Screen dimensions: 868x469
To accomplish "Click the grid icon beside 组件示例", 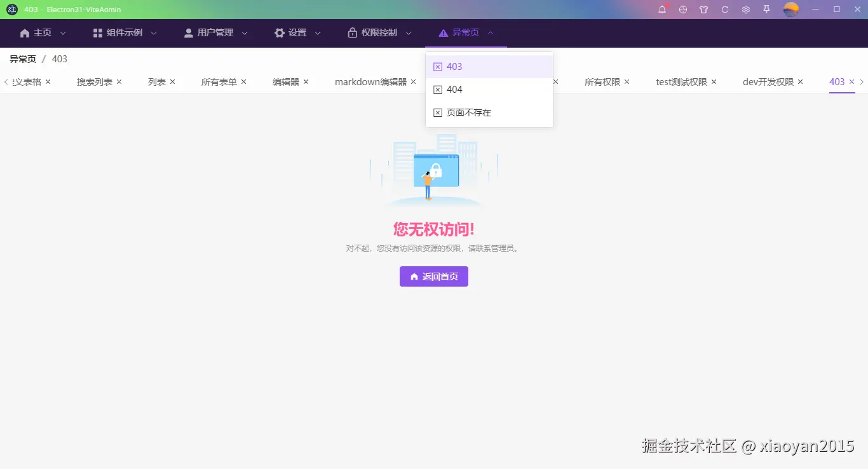I will [x=98, y=33].
